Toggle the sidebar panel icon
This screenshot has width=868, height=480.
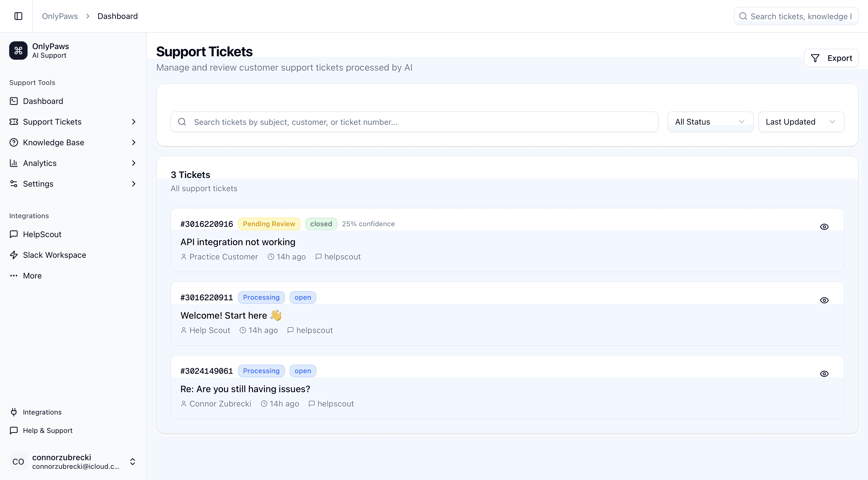[18, 16]
